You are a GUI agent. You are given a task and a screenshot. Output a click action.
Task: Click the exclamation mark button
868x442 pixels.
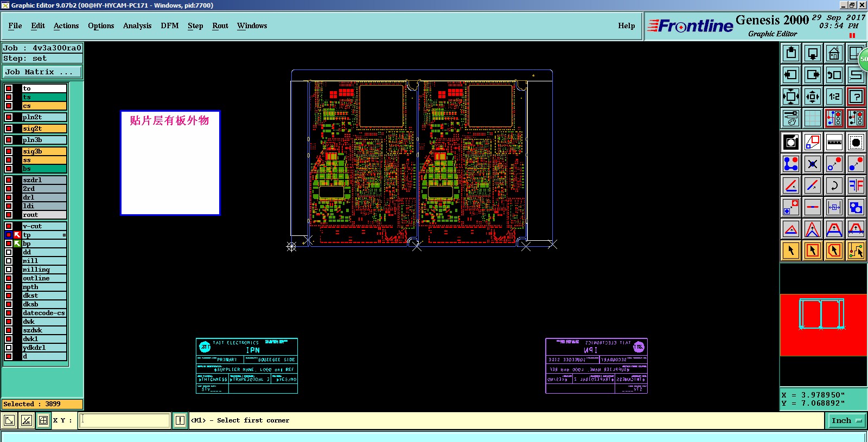180,420
